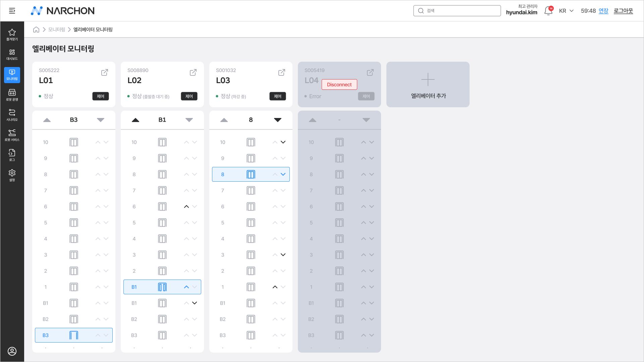Open L01 in external window icon
The image size is (644, 362).
point(105,72)
